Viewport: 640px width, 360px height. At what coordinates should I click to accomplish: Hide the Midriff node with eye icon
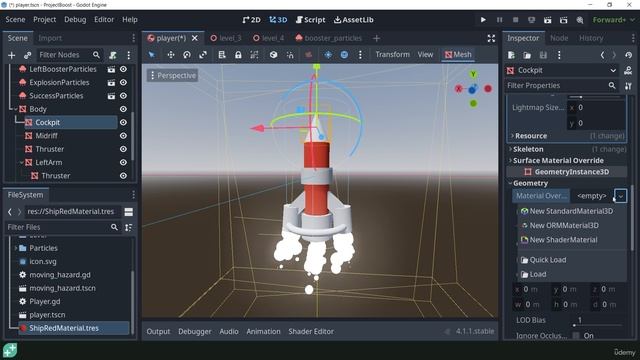pos(123,136)
